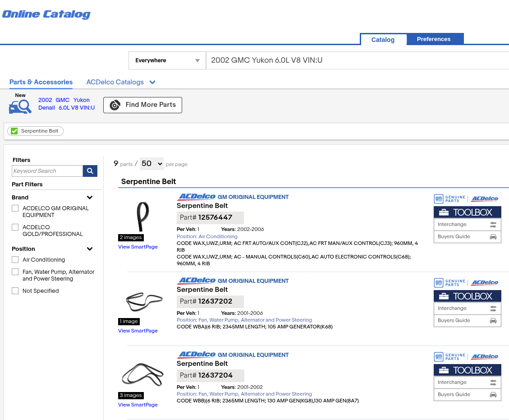Check ACDELCO GOLD/PROFESSIONAL brand filter
Image resolution: width=509 pixels, height=420 pixels.
(15, 227)
